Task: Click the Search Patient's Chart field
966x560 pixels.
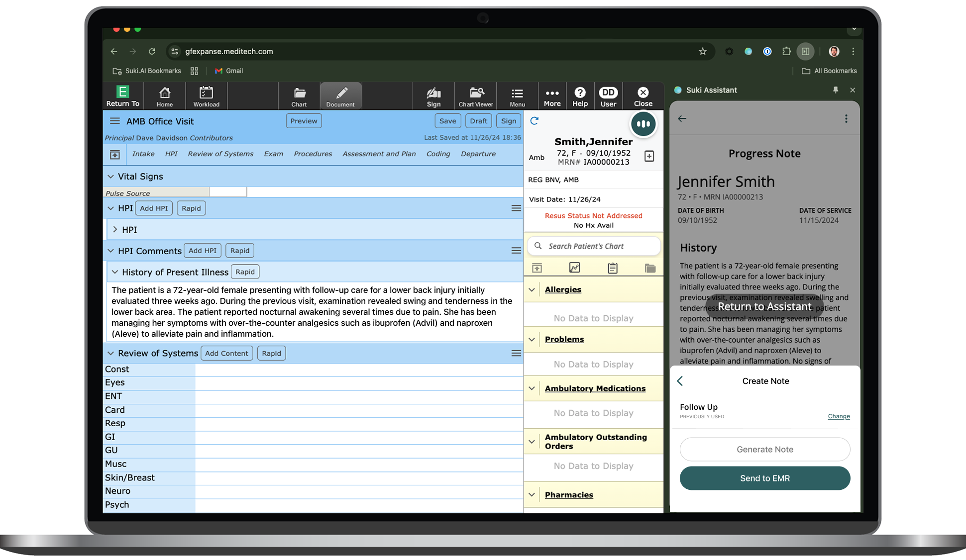Action: 594,246
